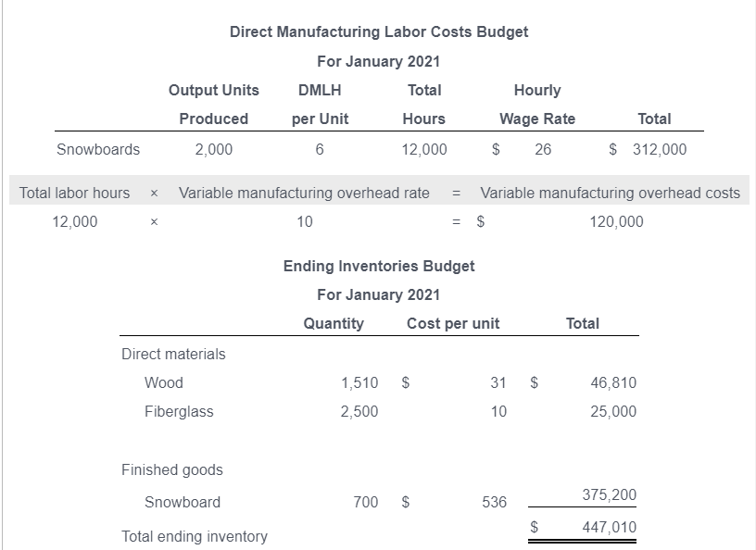Click the Ending Inventories Budget heading

[x=378, y=266]
